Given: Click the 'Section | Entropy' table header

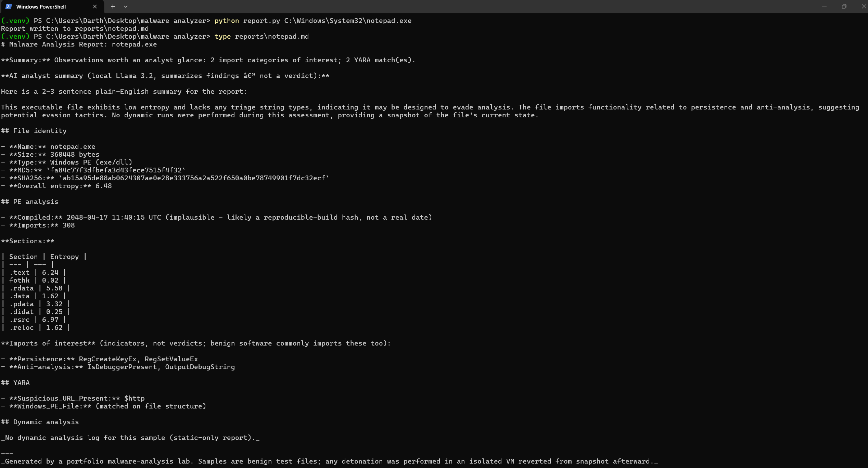Looking at the screenshot, I should coord(44,257).
